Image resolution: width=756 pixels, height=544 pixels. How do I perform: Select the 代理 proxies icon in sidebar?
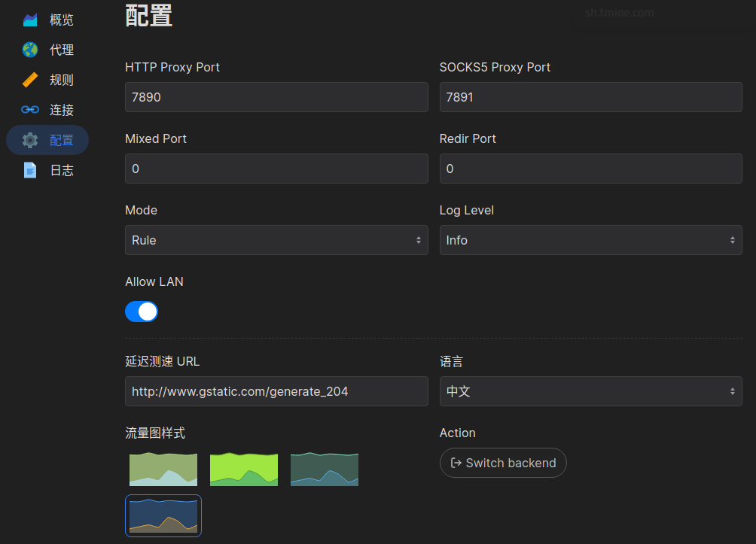(47, 50)
